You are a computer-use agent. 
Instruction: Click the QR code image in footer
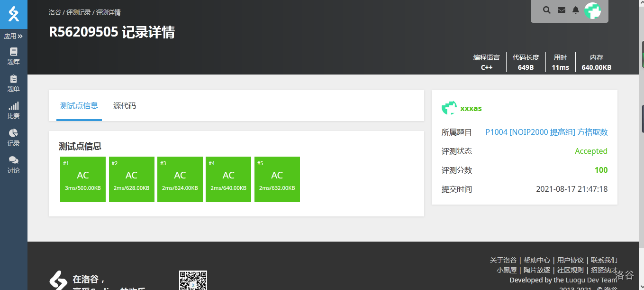click(193, 281)
